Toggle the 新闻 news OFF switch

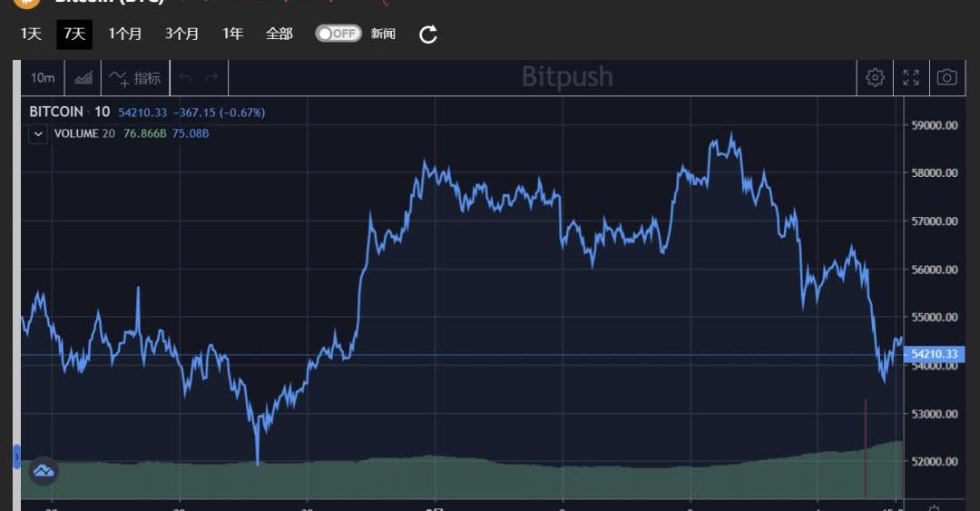click(x=338, y=34)
